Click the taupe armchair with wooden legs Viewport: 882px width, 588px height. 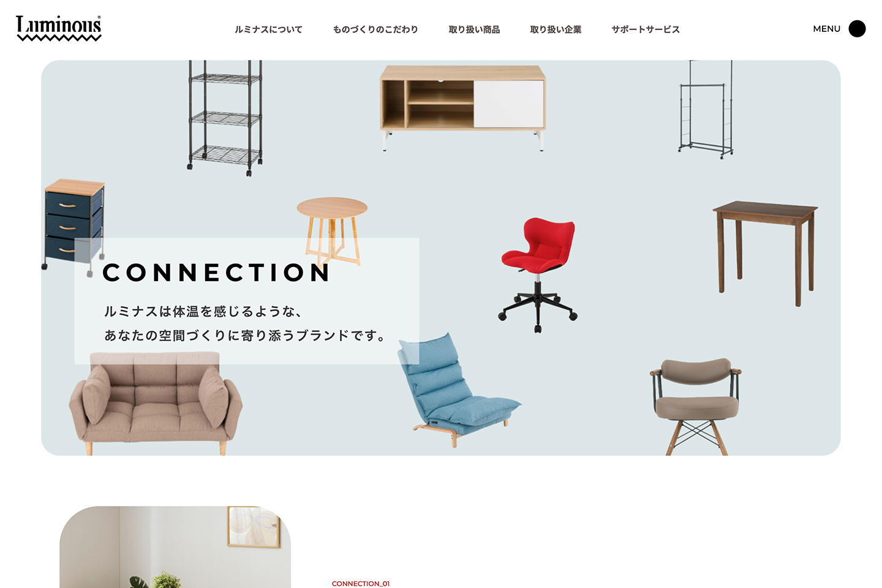coord(696,407)
